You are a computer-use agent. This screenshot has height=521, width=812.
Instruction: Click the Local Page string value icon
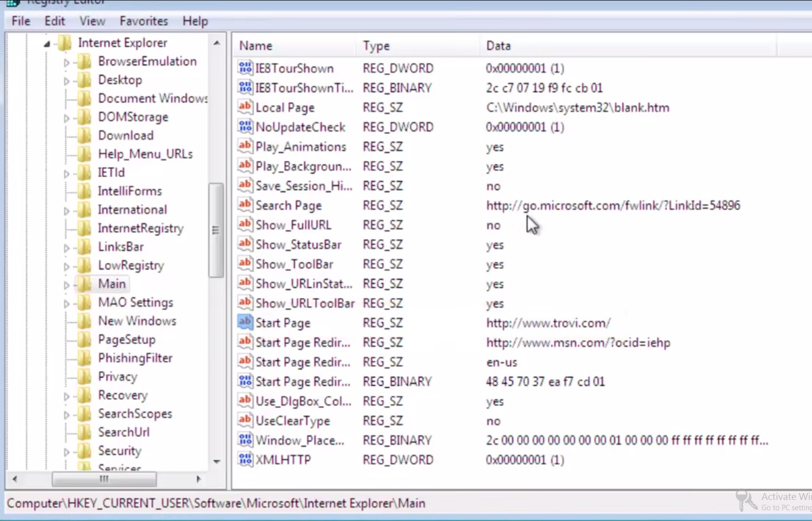[x=245, y=106]
